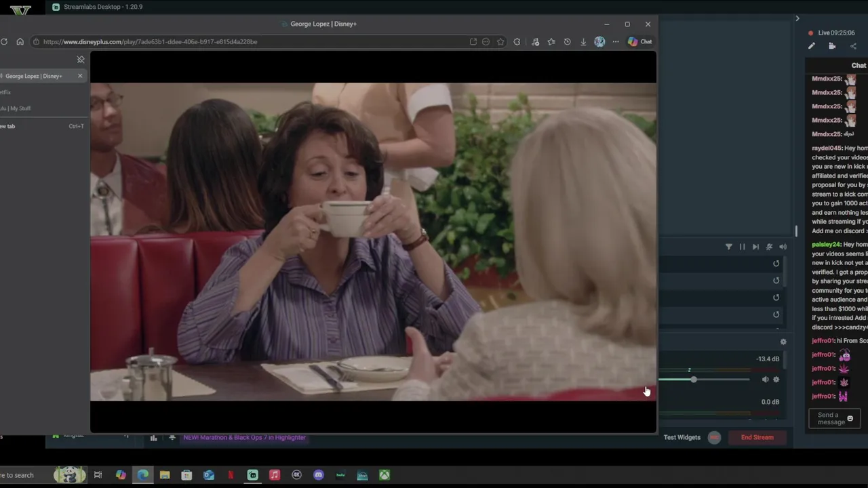Viewport: 868px width, 488px height.
Task: Add this page to favorites star
Action: pyautogui.click(x=500, y=41)
